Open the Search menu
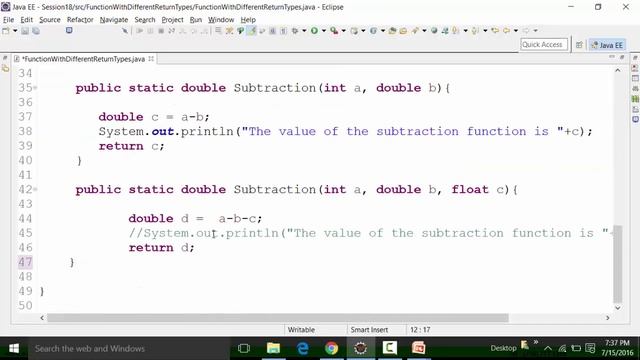 point(145,20)
